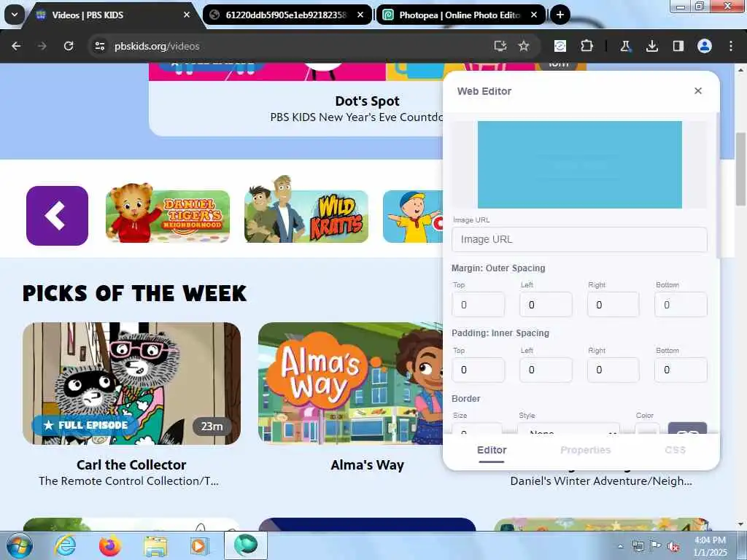
Task: Click the PICKS OF THE WEEK heading
Action: click(134, 293)
